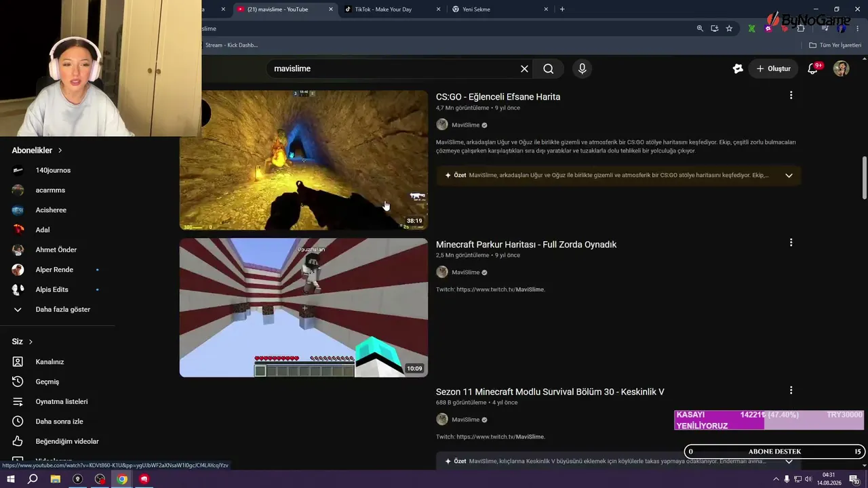Image resolution: width=868 pixels, height=488 pixels.
Task: Close the Yeni Sekme tab
Action: pos(547,9)
